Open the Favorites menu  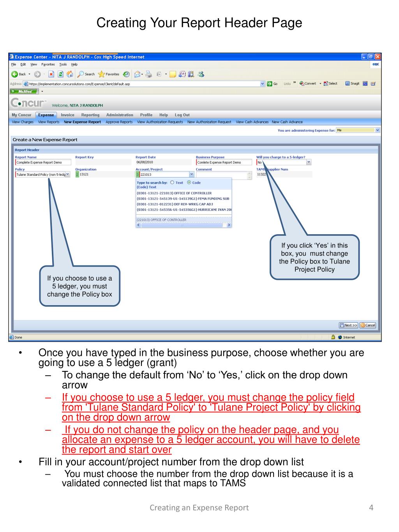click(x=48, y=64)
